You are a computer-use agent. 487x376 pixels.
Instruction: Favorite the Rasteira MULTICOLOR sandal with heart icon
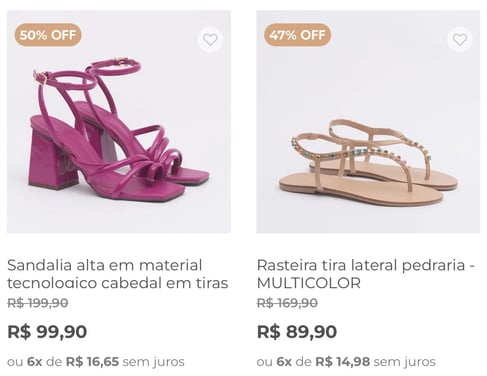pyautogui.click(x=460, y=40)
